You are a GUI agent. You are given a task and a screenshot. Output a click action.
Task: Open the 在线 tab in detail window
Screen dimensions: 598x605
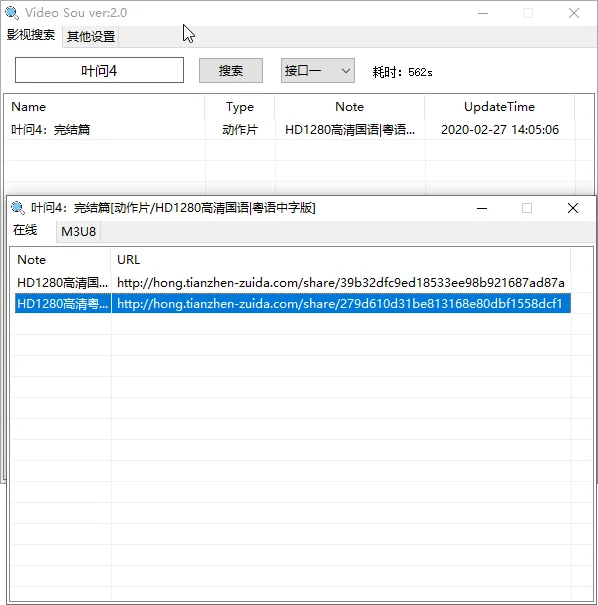coord(25,230)
